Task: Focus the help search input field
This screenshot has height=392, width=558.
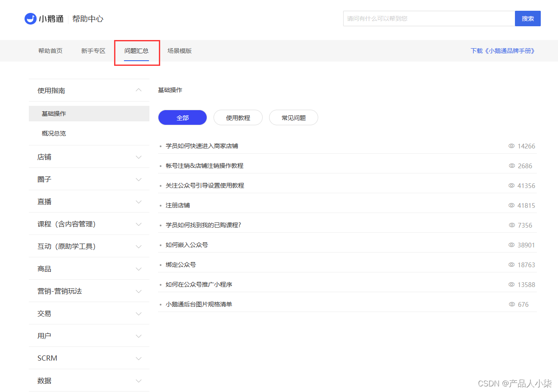Action: click(429, 19)
